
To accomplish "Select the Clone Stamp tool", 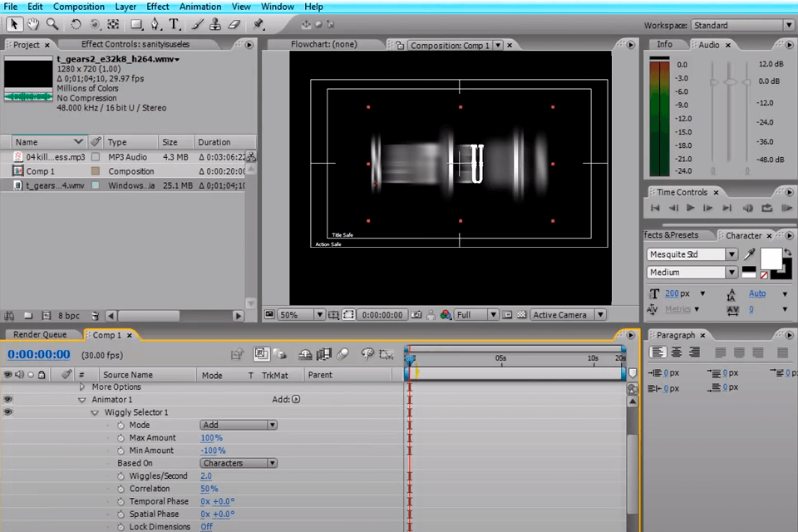I will click(x=214, y=24).
